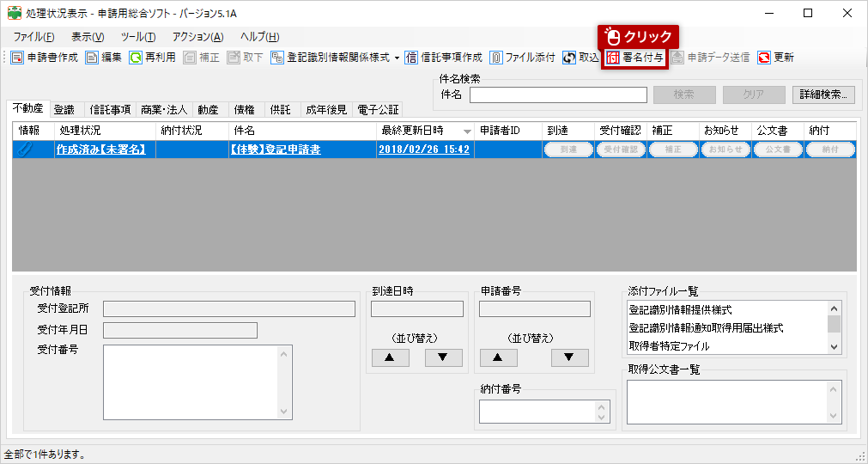Select 登記識別情報通知取得用届出様式 in attachment list
This screenshot has height=464, width=868.
pos(706,328)
